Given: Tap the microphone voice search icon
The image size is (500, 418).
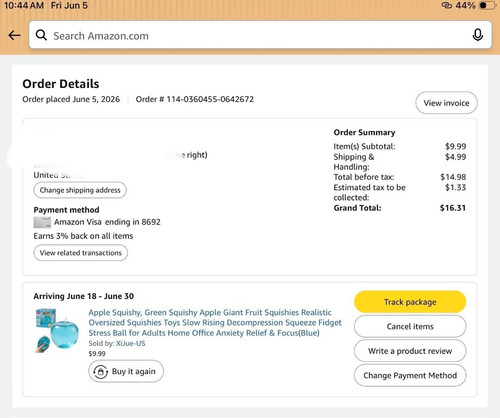Looking at the screenshot, I should pyautogui.click(x=478, y=35).
